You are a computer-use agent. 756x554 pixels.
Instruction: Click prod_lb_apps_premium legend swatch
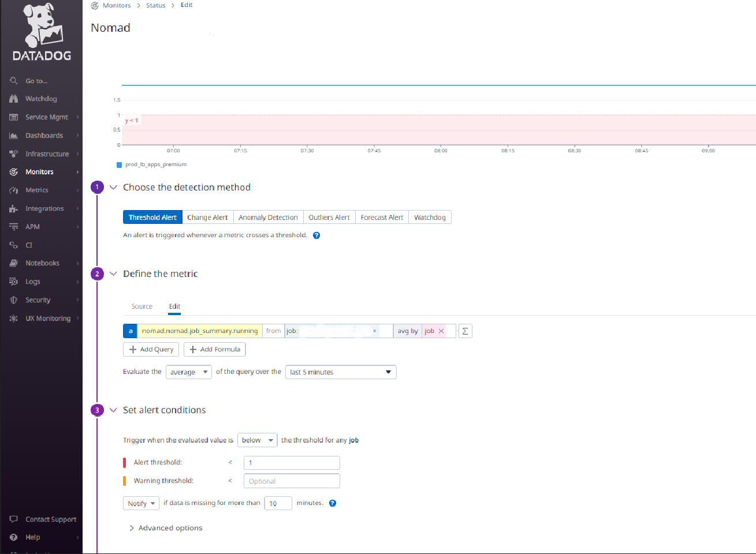119,165
